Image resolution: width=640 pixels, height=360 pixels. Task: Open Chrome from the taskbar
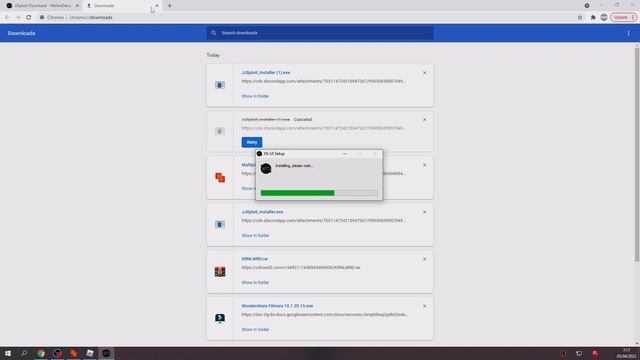41,353
